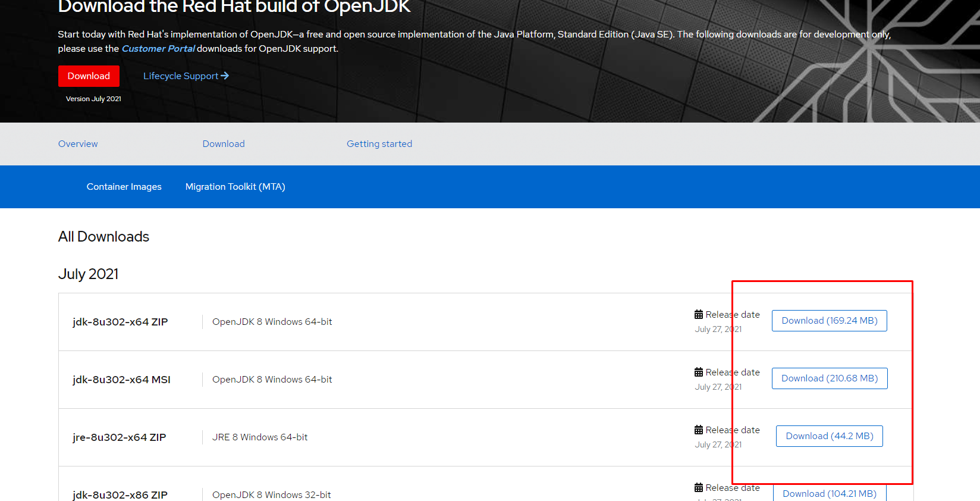Select the jre-8u302-x64 ZIP file name

[x=120, y=437]
